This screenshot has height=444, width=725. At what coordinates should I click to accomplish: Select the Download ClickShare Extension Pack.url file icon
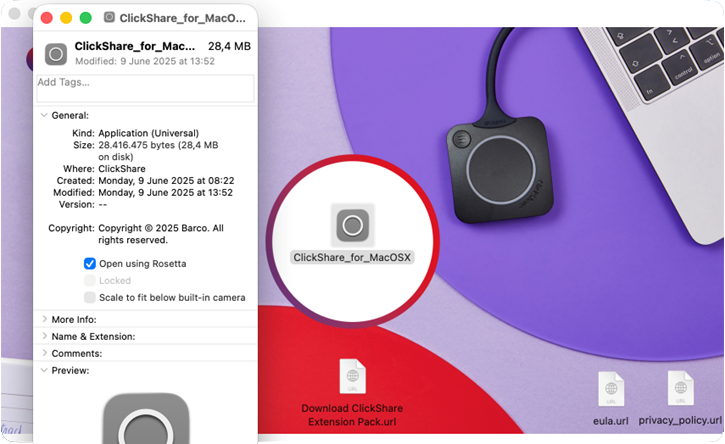[x=352, y=376]
